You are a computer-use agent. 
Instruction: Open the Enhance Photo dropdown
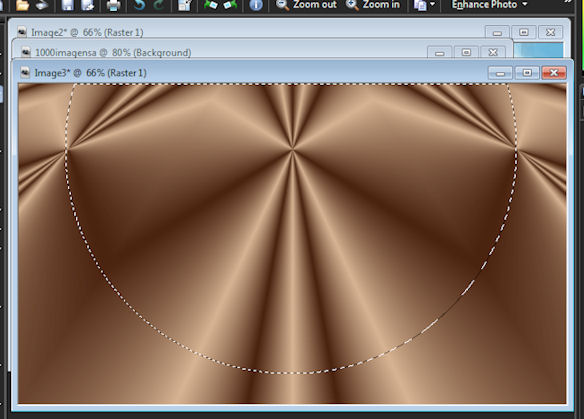tap(489, 4)
